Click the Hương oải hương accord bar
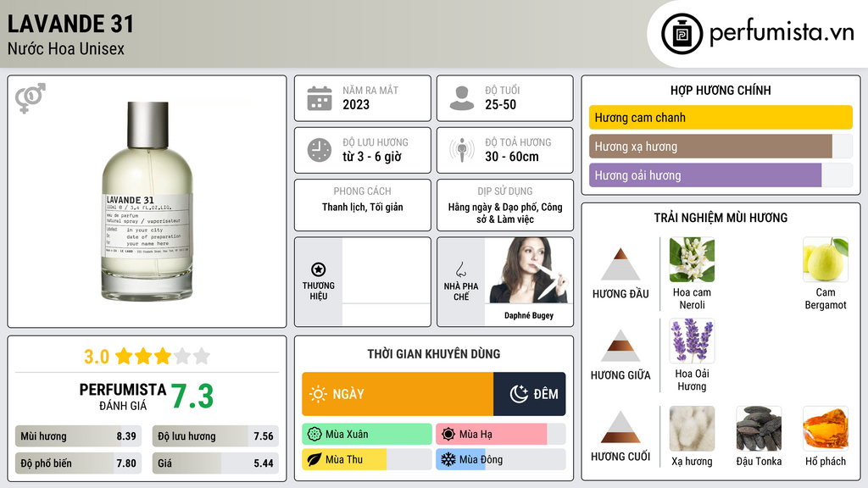868x488 pixels. (x=721, y=175)
